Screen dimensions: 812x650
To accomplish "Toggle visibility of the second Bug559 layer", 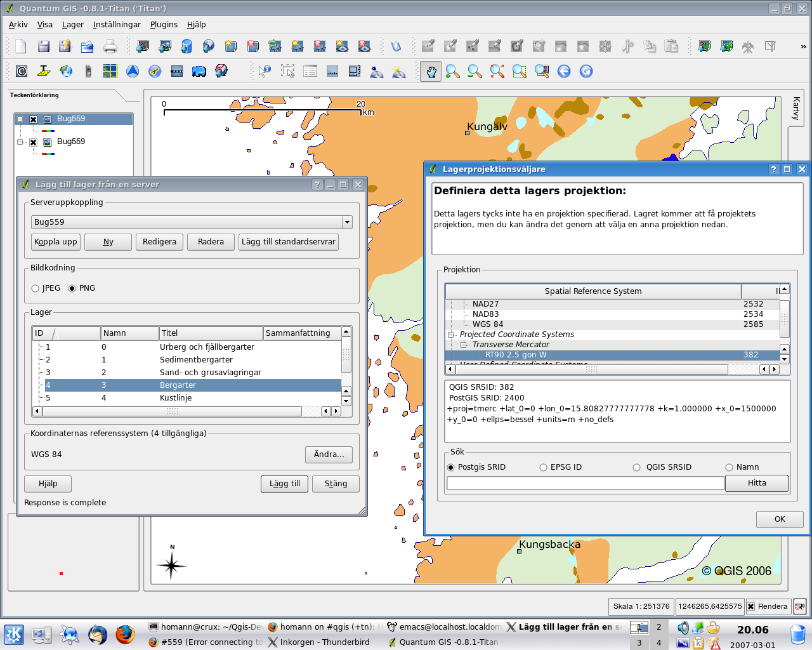I will coord(34,142).
